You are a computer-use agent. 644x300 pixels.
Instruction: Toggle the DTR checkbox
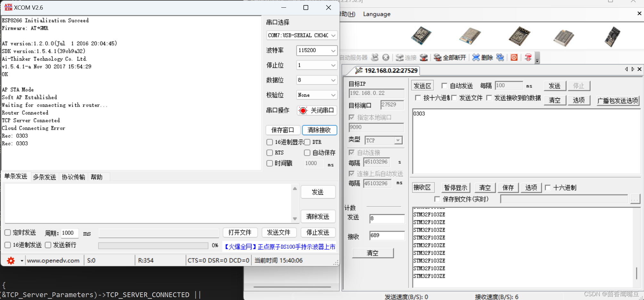coord(307,142)
